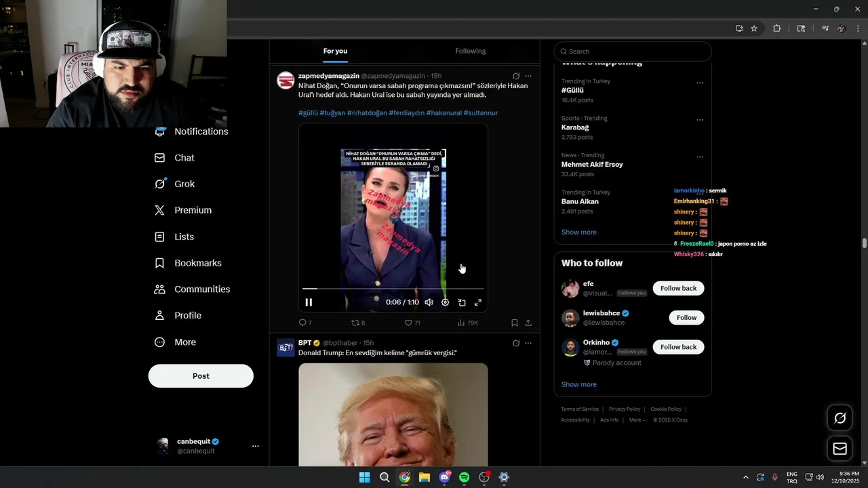Open trending topic Karabağ
The height and width of the screenshot is (488, 868).
pos(575,127)
